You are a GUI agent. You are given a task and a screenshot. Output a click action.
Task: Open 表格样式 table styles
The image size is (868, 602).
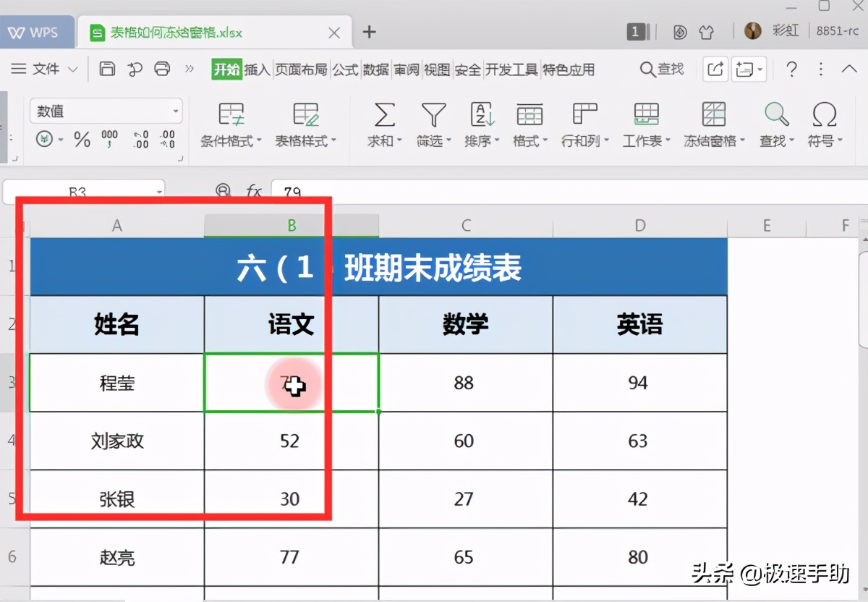[x=306, y=125]
